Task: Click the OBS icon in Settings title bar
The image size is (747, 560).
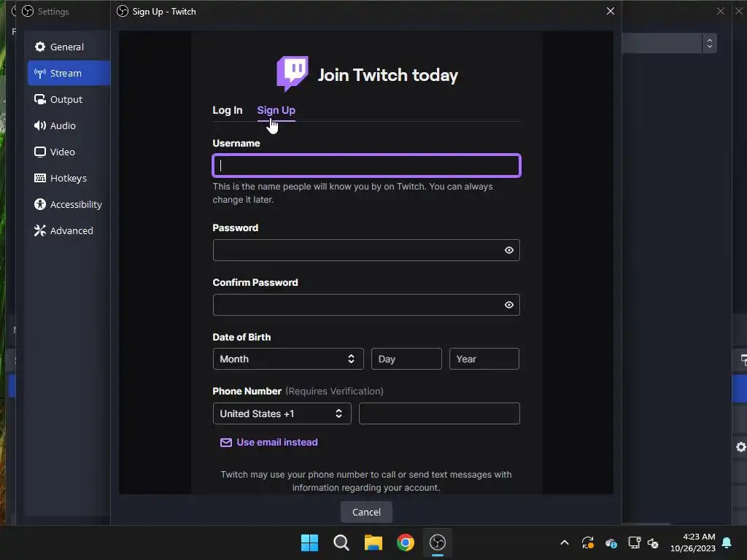Action: click(x=28, y=11)
